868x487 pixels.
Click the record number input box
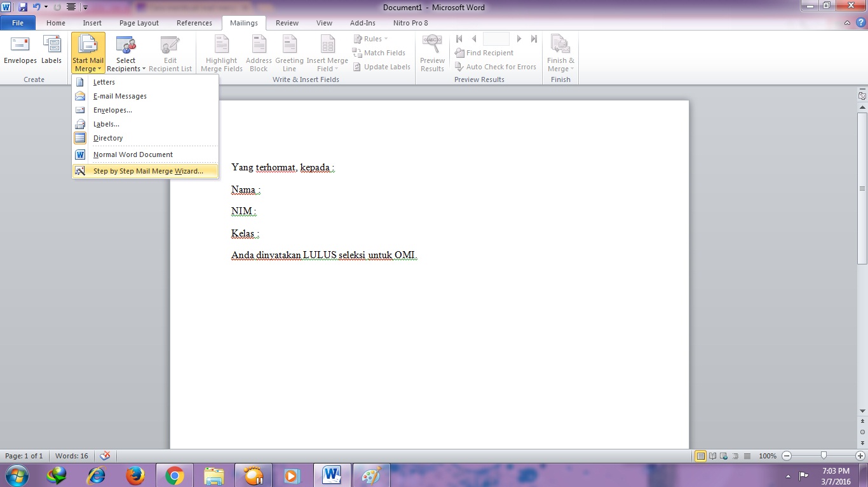coord(496,39)
